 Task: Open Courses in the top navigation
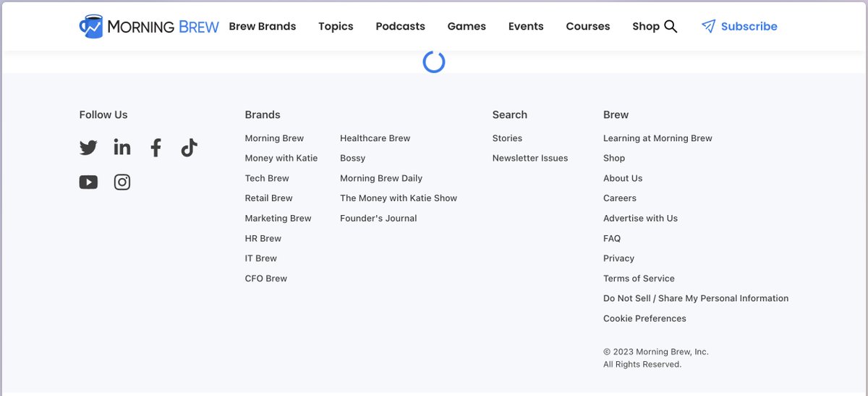click(588, 26)
